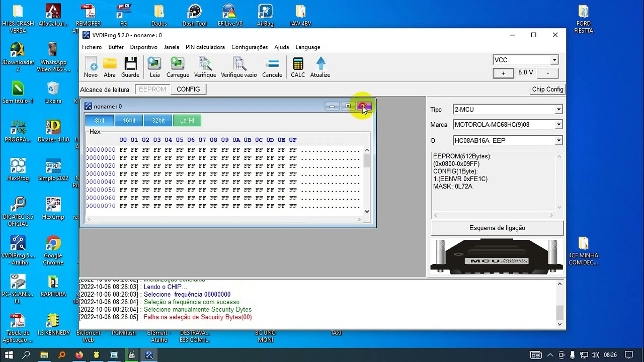
Task: Open File Explorer from the taskbar
Action: (44, 355)
